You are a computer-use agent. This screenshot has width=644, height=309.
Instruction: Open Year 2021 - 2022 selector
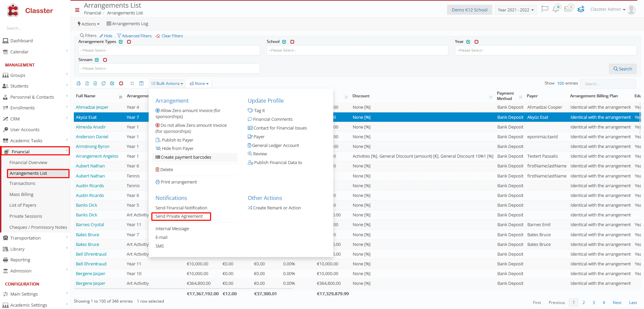coord(516,10)
